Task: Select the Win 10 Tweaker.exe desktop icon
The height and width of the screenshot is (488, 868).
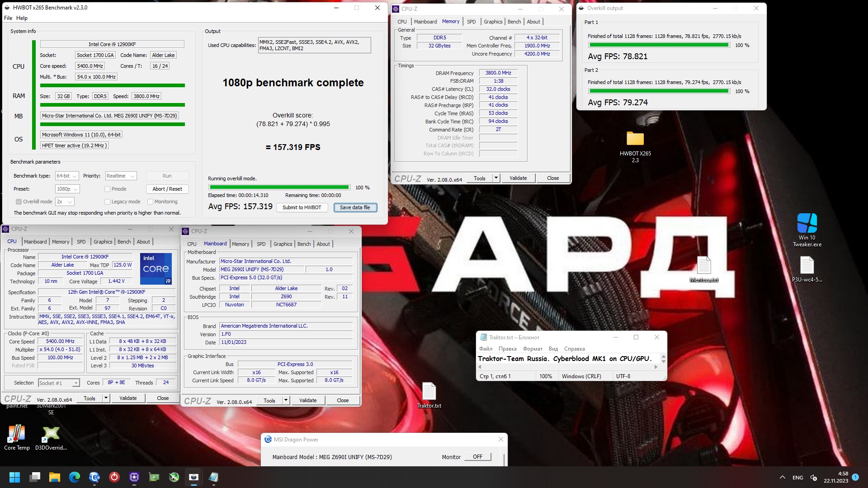Action: (x=807, y=230)
